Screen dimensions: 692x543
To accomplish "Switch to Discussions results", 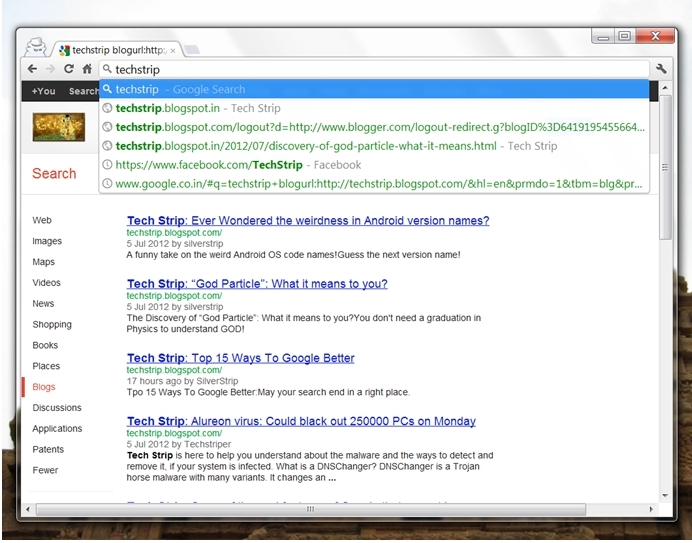I will coord(57,407).
